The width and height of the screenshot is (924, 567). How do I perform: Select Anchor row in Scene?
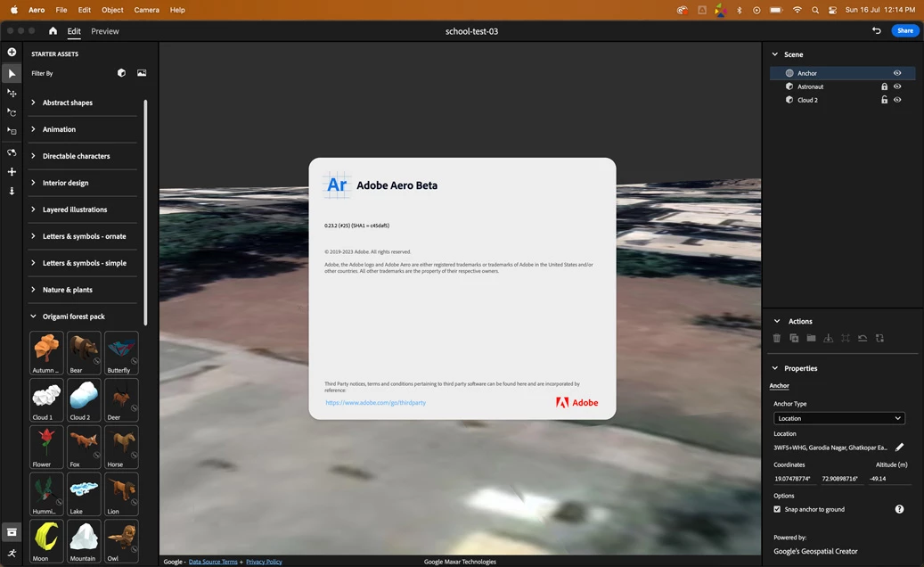pyautogui.click(x=843, y=73)
